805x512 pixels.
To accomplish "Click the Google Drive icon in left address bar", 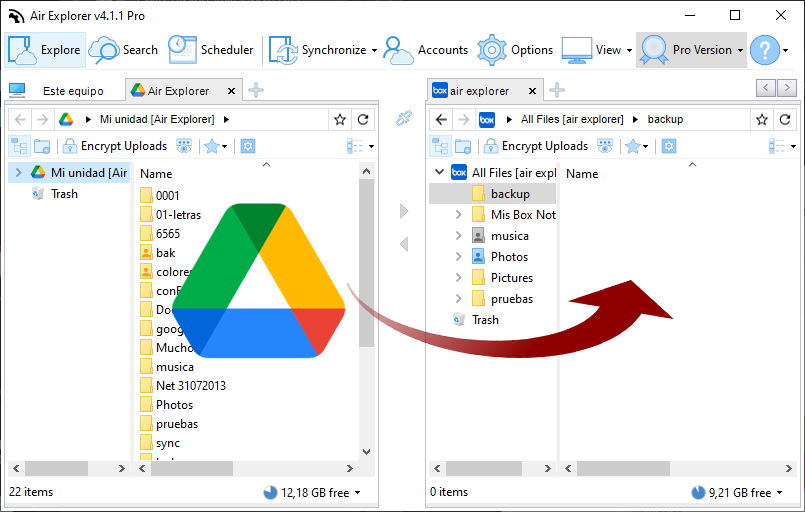I will tap(66, 120).
